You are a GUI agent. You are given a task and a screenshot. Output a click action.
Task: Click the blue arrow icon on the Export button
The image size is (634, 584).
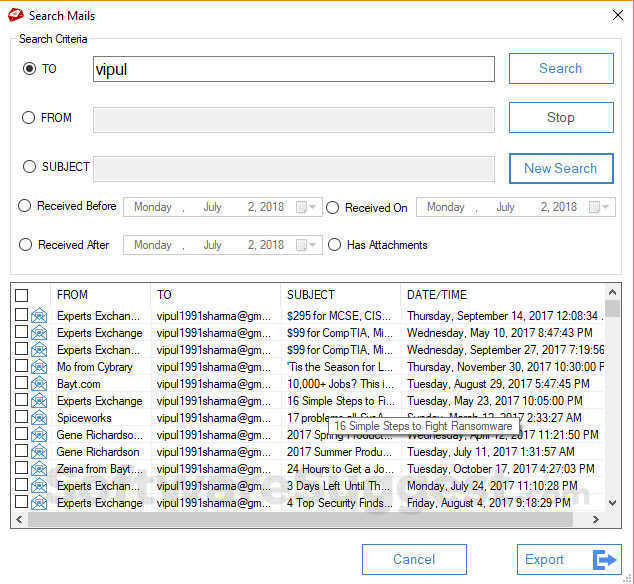click(x=604, y=560)
